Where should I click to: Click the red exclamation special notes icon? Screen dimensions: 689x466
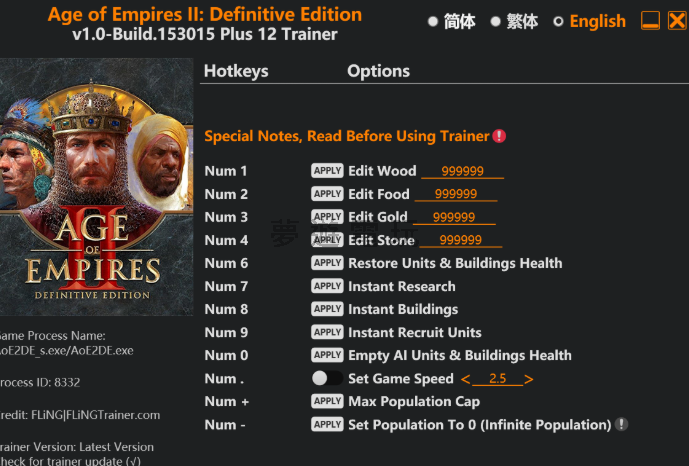tap(499, 136)
